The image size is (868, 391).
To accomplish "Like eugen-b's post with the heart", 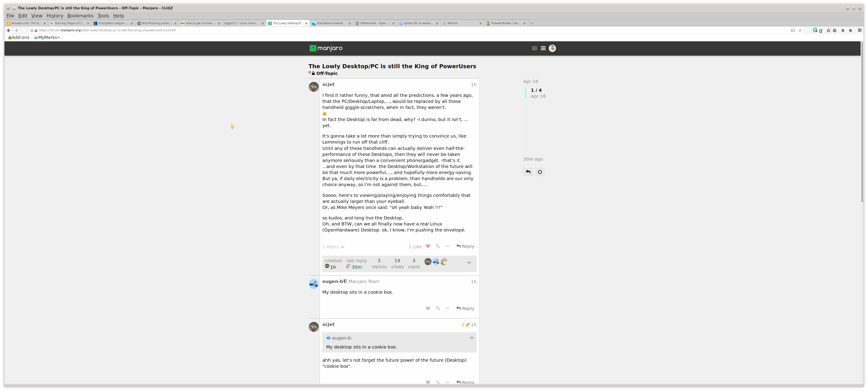I will click(428, 308).
